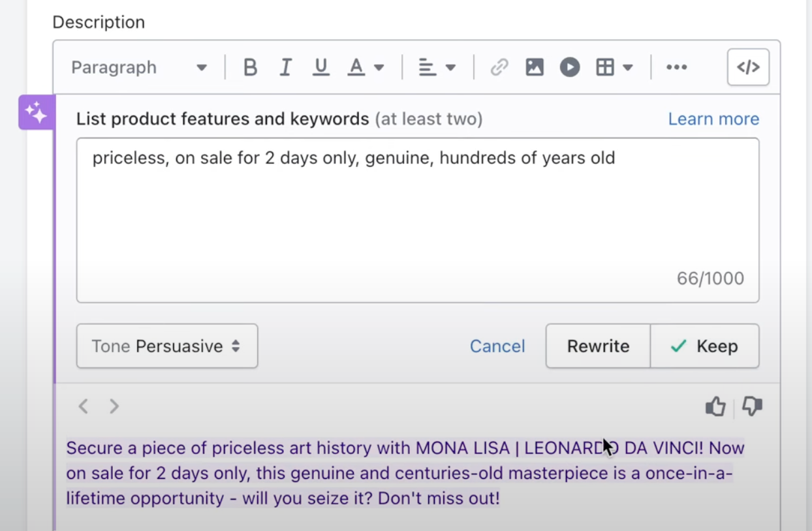Insert a link in description

499,67
